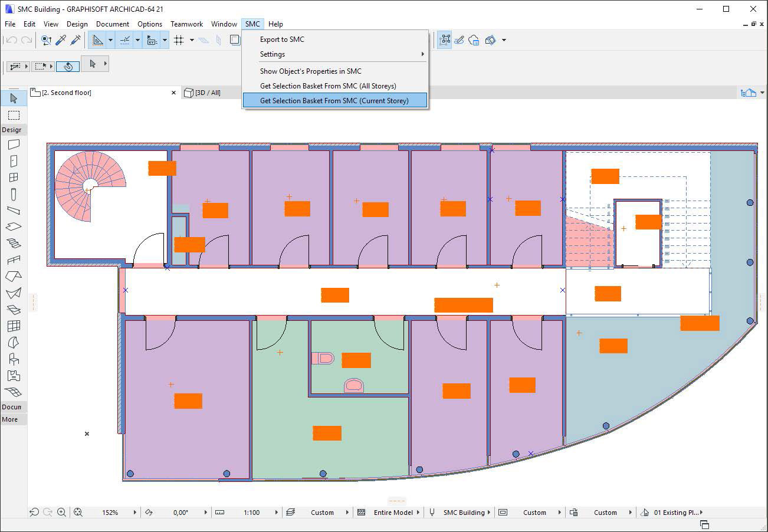Select the Stair tool in the toolbox
This screenshot has height=532, width=768.
pyautogui.click(x=14, y=243)
